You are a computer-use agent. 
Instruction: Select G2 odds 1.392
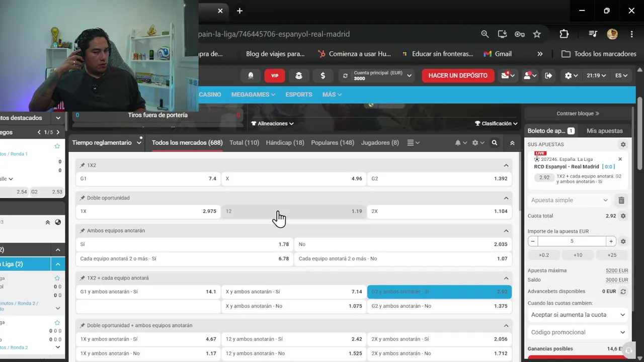439,178
